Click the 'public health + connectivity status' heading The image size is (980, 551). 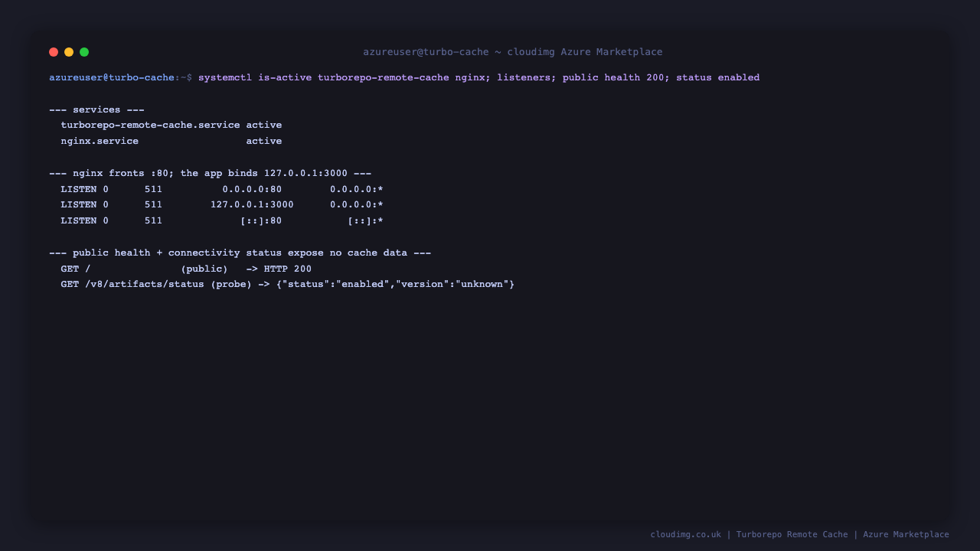tap(240, 253)
